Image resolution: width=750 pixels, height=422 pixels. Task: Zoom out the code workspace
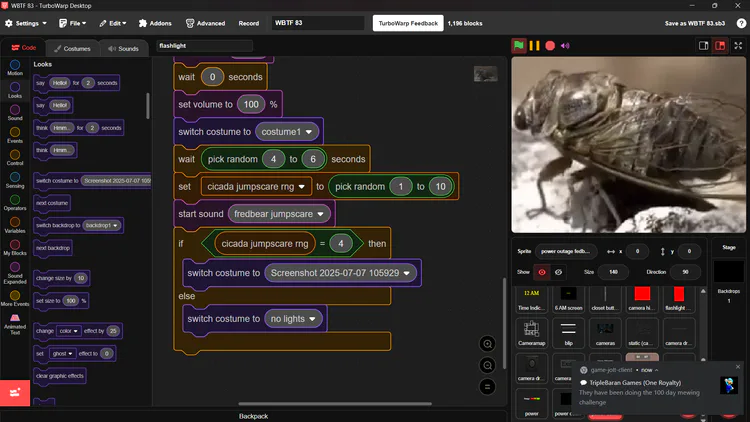pyautogui.click(x=487, y=366)
